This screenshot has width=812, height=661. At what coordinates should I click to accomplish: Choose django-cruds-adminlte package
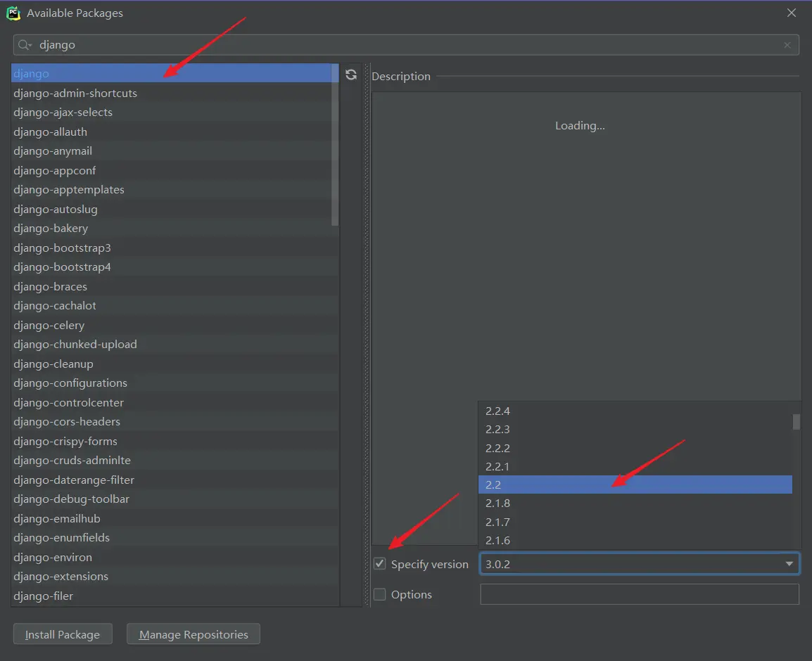(x=175, y=461)
